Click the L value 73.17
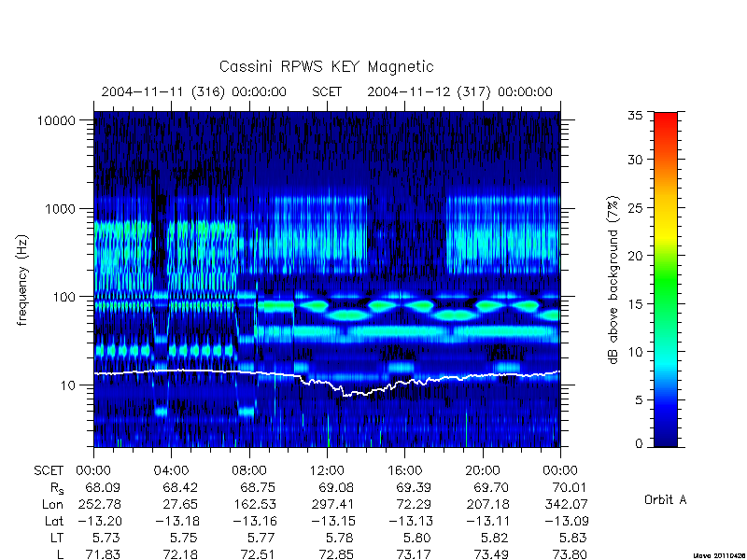This screenshot has width=747, height=560. (414, 554)
